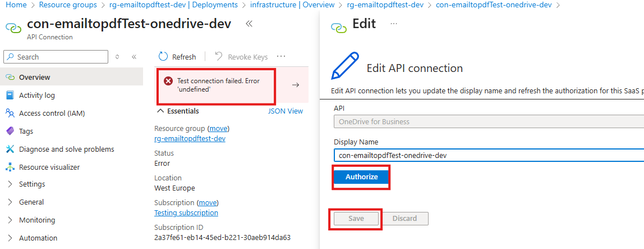
Task: Click the Edit pane connection icon
Action: [x=339, y=28]
